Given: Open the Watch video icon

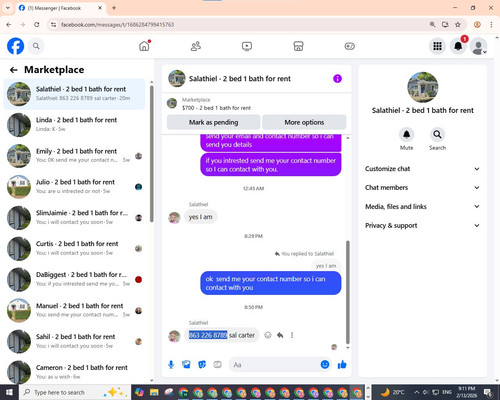Looking at the screenshot, I should pyautogui.click(x=247, y=46).
